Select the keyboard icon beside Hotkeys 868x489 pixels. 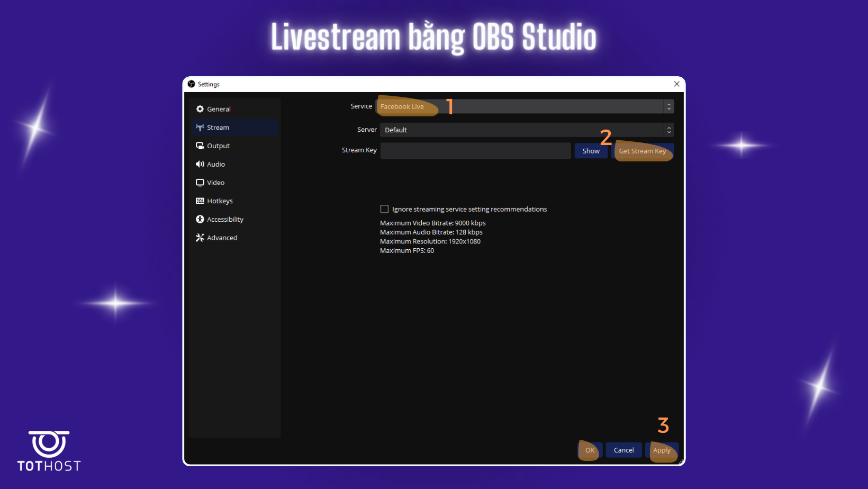click(x=200, y=201)
